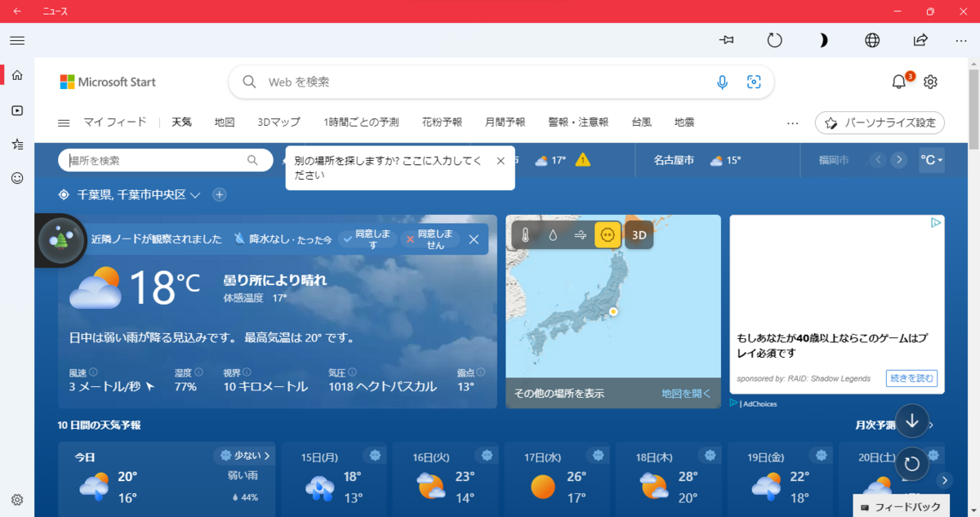Open Microsoft Start settings gear

click(930, 82)
